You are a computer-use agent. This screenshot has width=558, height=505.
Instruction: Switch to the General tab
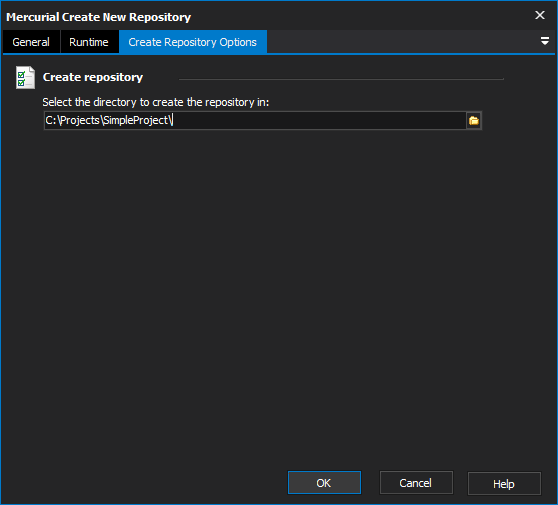click(31, 42)
